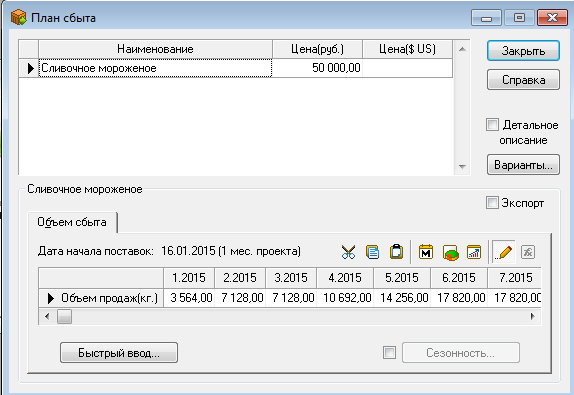Image resolution: width=574 pixels, height=395 pixels.
Task: Click the 17 820,00 cell under 6.2015
Action: (x=459, y=298)
